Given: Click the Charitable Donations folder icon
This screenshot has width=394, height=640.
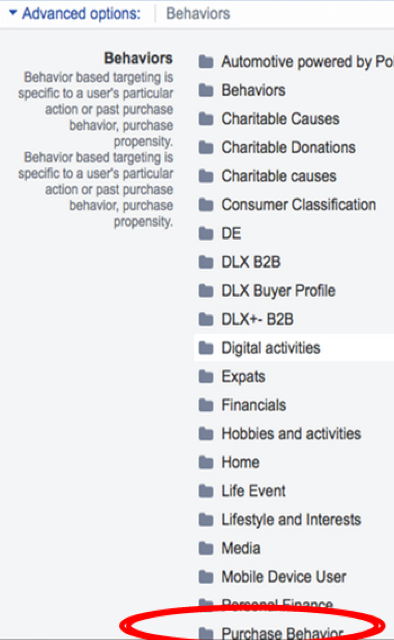Looking at the screenshot, I should tap(206, 147).
